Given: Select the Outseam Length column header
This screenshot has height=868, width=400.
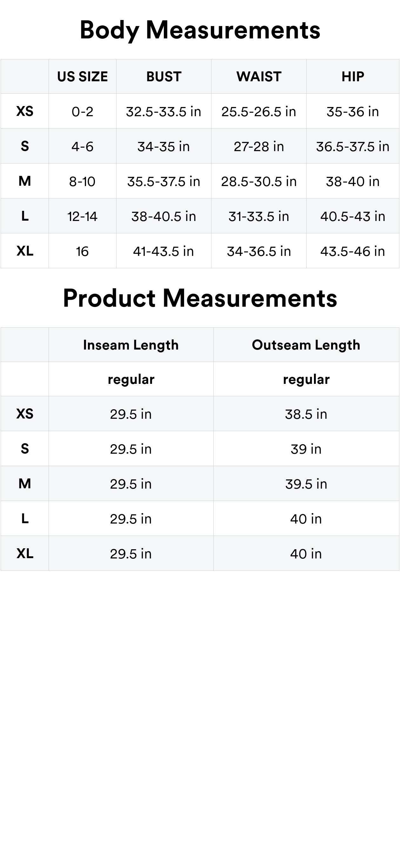Looking at the screenshot, I should 306,345.
